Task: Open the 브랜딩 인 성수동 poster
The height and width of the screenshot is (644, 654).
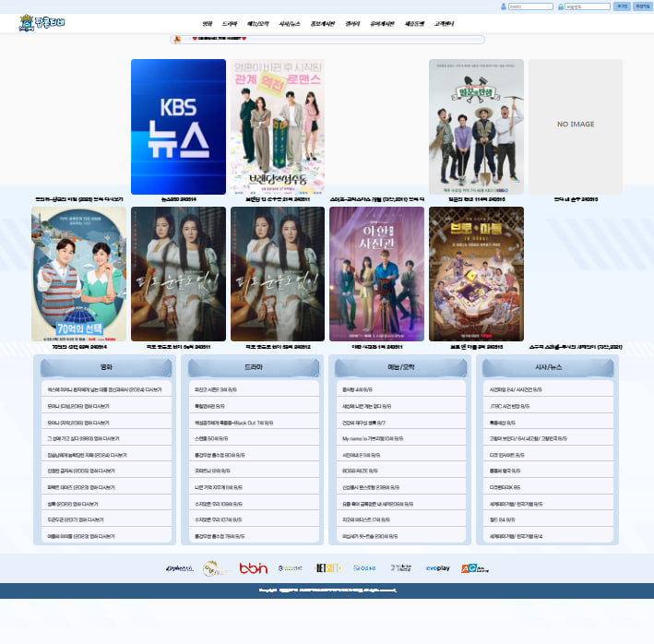Action: coord(278,126)
